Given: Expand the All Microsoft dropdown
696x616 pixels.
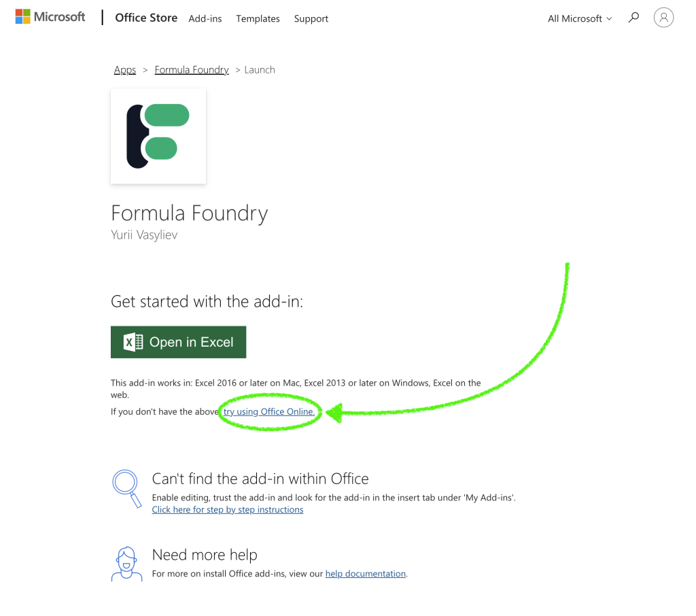Looking at the screenshot, I should [x=580, y=18].
